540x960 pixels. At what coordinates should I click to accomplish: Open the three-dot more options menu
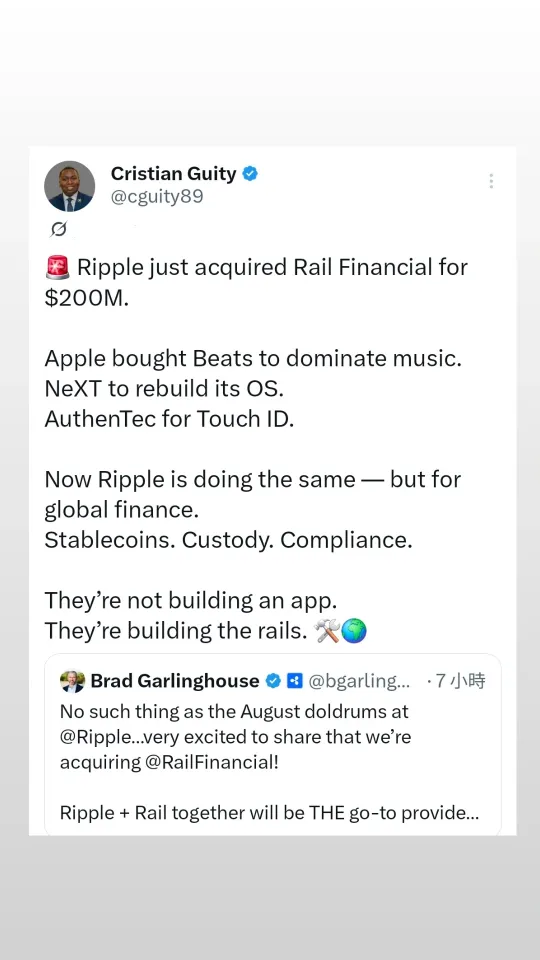[x=490, y=181]
